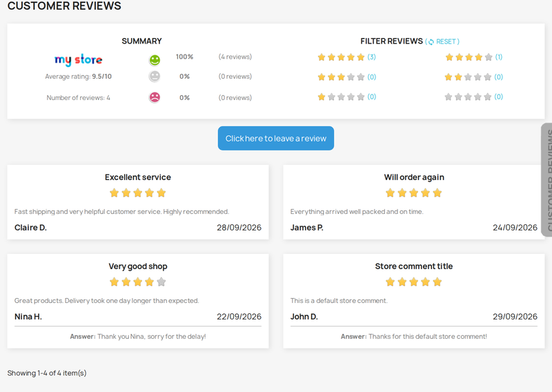Click the date 28/09/2026
Screen dimensions: 552x392
239,228
